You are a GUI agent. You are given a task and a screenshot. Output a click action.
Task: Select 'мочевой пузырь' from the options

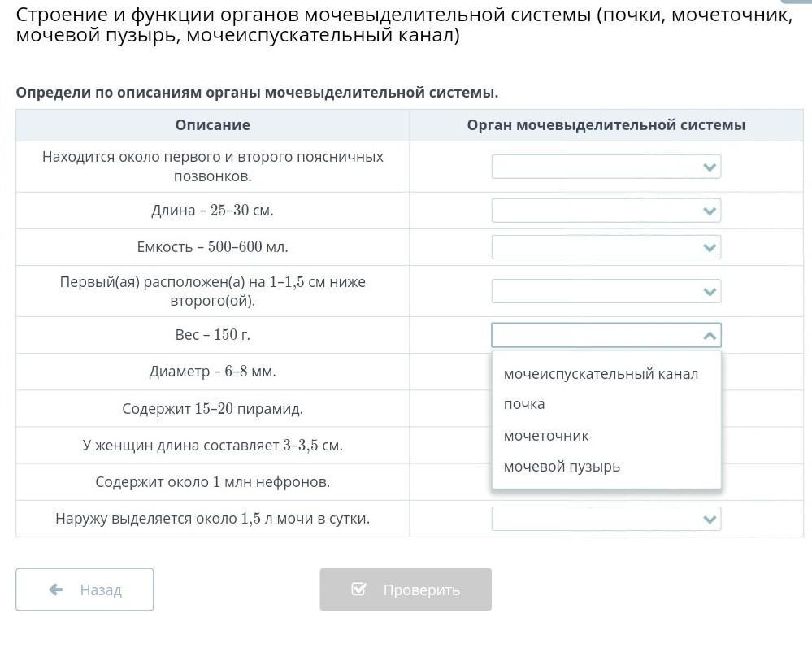pos(562,467)
